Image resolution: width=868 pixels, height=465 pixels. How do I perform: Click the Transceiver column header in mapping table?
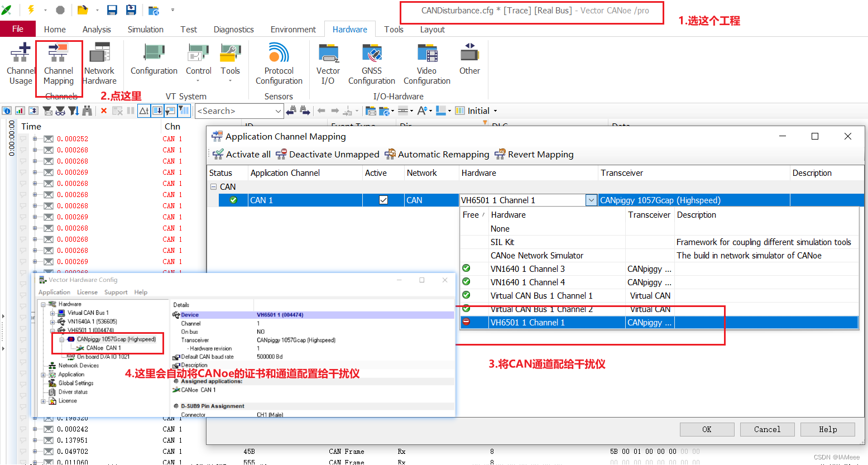coord(694,173)
